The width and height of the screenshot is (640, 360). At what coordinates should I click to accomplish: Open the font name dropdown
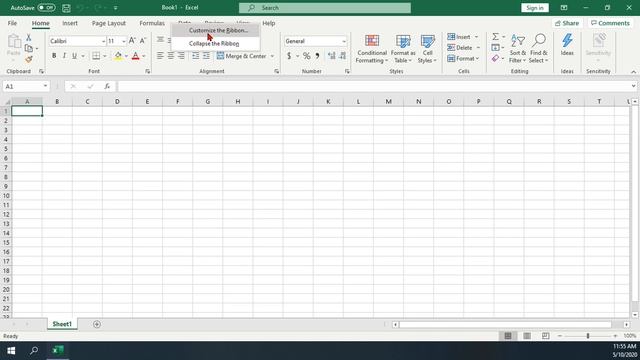click(103, 41)
